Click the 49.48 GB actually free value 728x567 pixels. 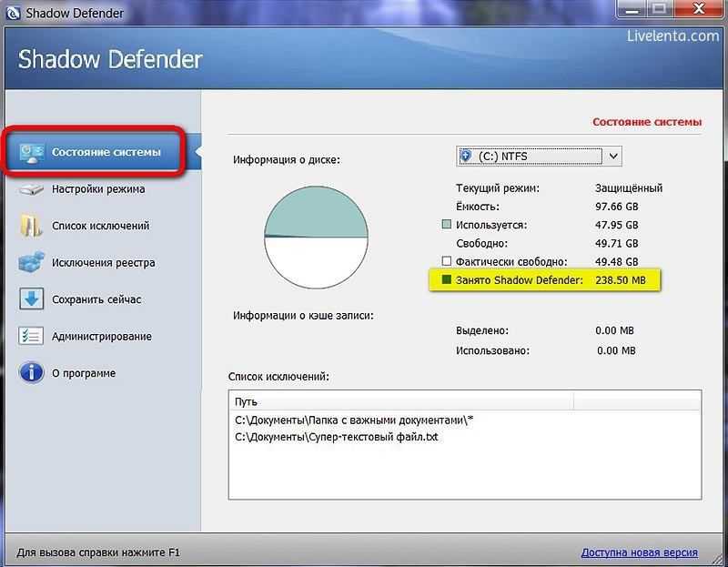(x=617, y=261)
